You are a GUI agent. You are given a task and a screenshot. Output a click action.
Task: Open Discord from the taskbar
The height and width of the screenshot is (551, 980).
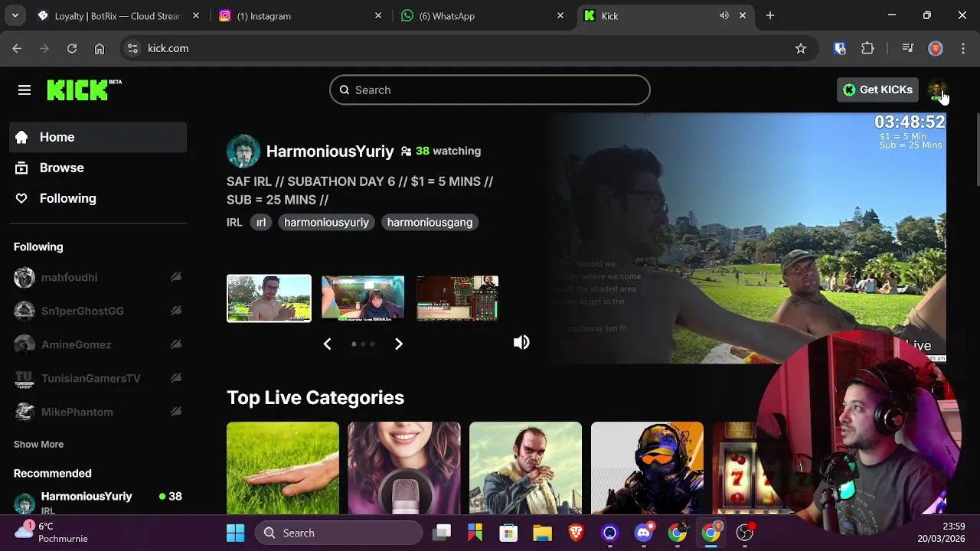[x=644, y=533]
